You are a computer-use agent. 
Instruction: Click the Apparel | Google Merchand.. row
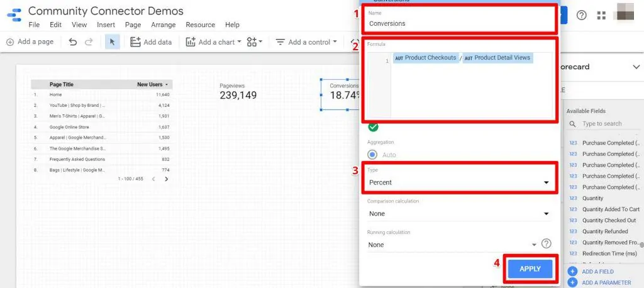point(102,137)
